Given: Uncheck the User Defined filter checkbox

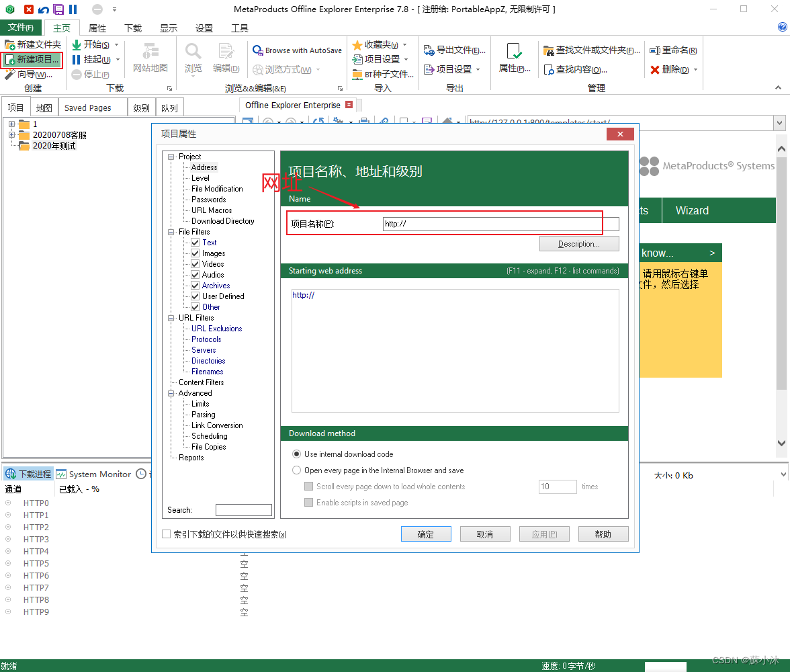Looking at the screenshot, I should tap(195, 296).
